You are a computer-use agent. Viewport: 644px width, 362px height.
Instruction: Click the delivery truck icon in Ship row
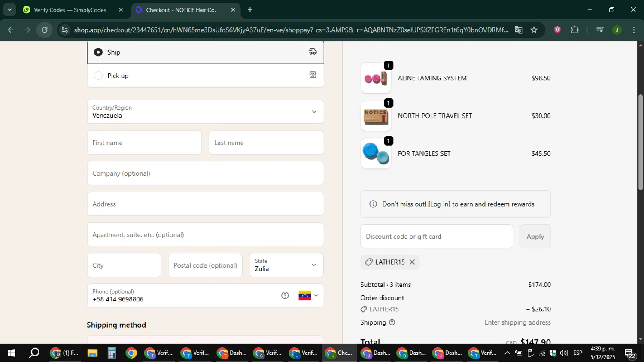tap(313, 52)
